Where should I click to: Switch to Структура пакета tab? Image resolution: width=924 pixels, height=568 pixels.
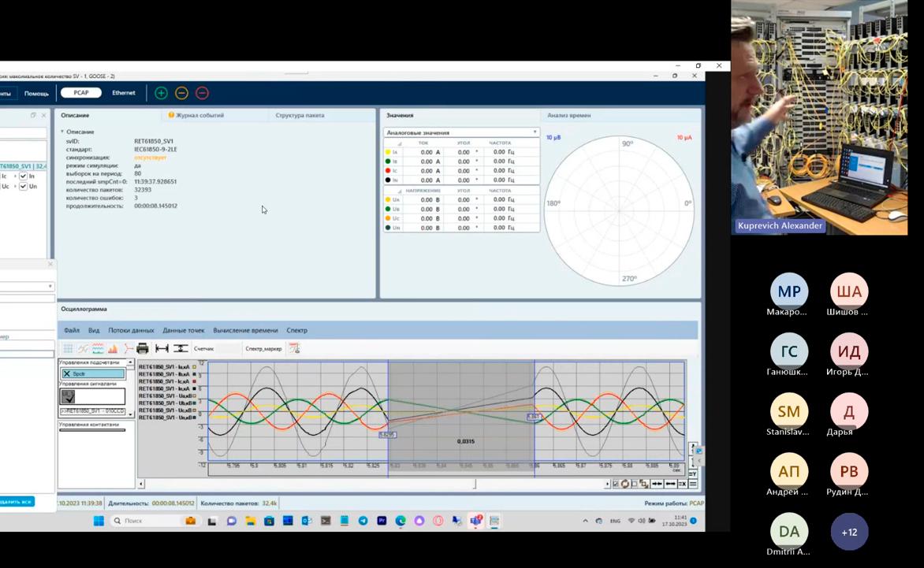(300, 115)
